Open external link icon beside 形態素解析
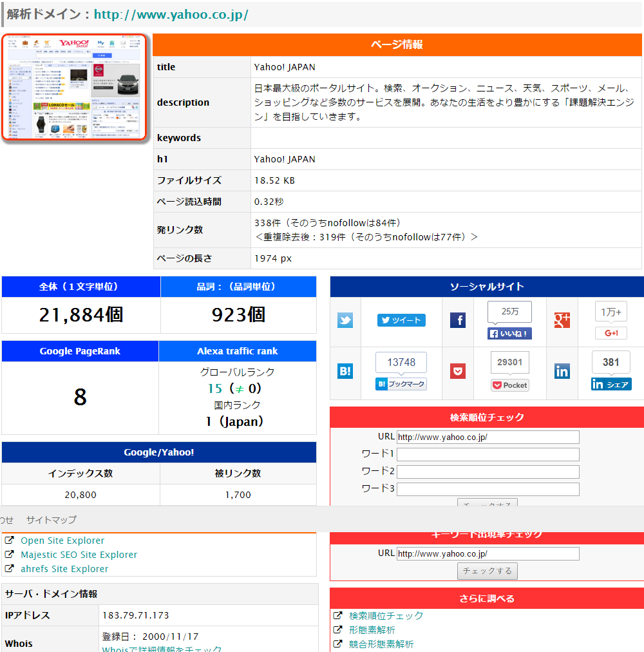 click(x=337, y=629)
